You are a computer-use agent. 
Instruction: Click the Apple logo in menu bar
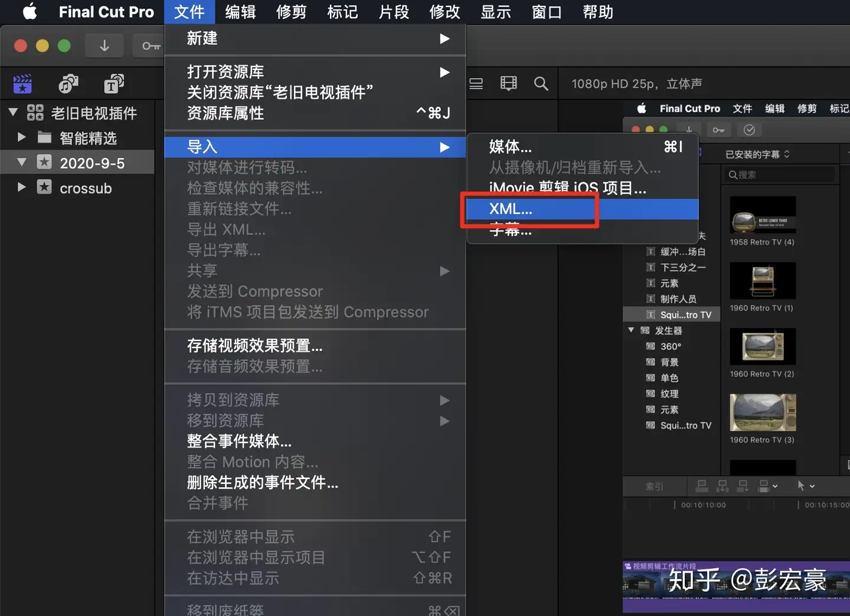point(30,12)
